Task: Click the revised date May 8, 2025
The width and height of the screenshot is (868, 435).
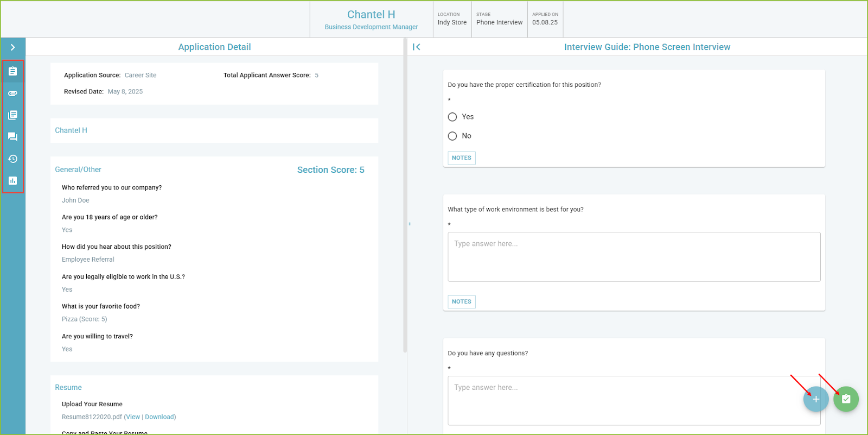Action: [x=125, y=92]
